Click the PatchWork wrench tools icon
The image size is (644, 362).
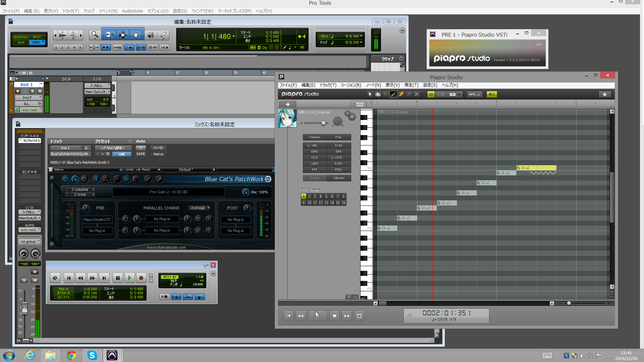coord(160,179)
